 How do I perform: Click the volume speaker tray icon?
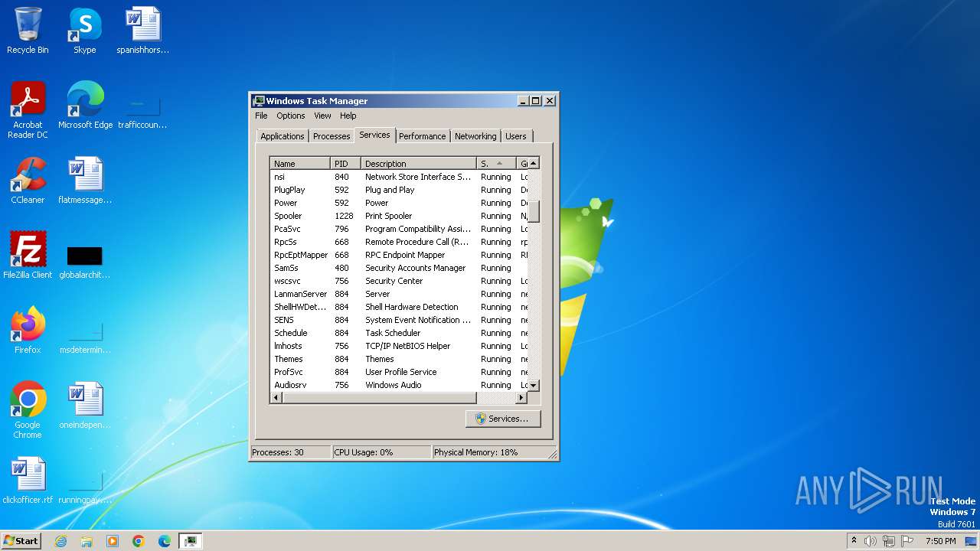pos(871,541)
